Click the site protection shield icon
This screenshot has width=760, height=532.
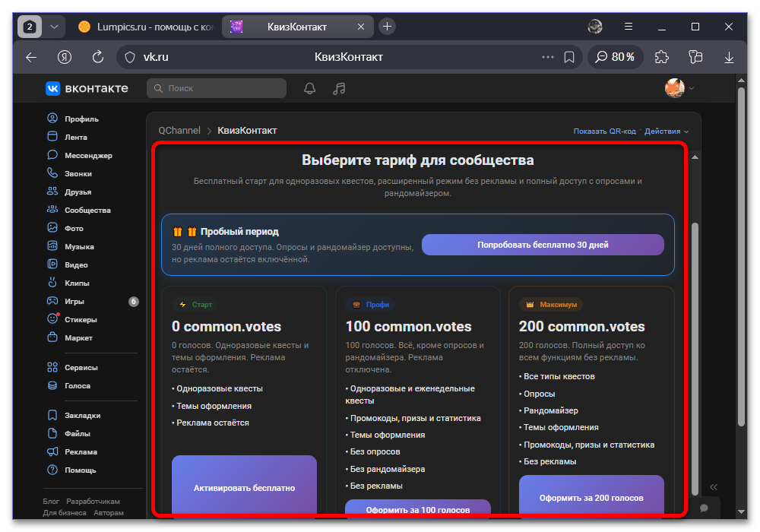pos(130,57)
